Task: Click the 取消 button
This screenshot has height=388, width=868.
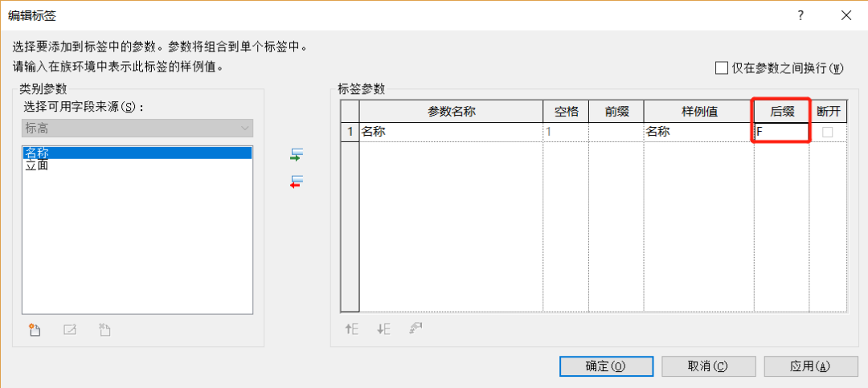Action: coord(709,366)
